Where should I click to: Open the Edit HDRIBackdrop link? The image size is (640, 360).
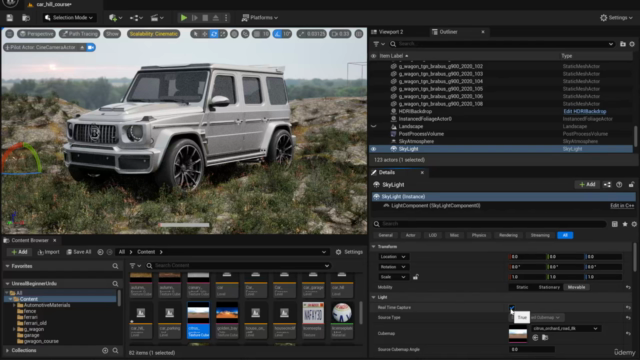point(584,111)
